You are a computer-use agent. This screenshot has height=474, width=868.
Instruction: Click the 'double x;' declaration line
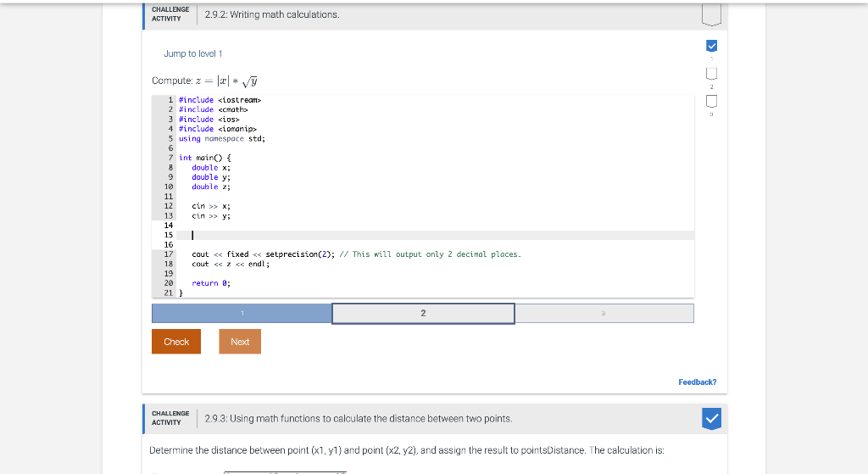tap(211, 168)
